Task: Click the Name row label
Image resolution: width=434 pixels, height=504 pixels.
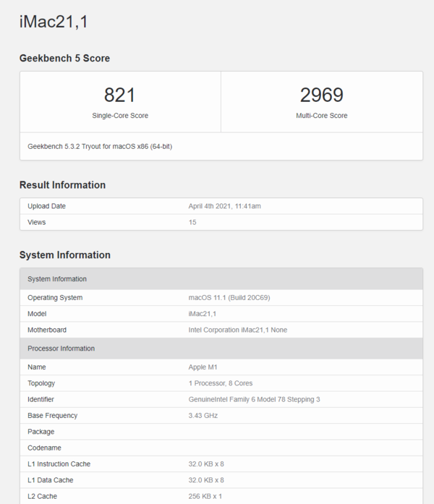Action: point(37,367)
